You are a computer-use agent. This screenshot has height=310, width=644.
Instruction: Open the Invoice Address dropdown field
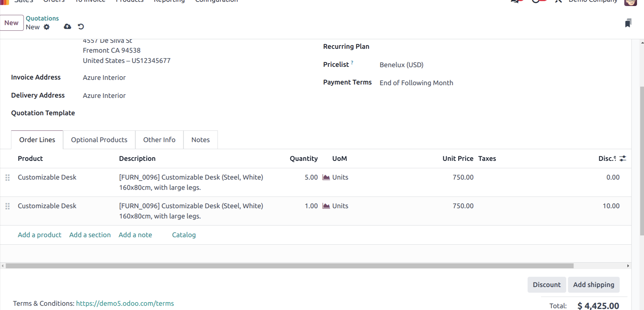tap(104, 78)
